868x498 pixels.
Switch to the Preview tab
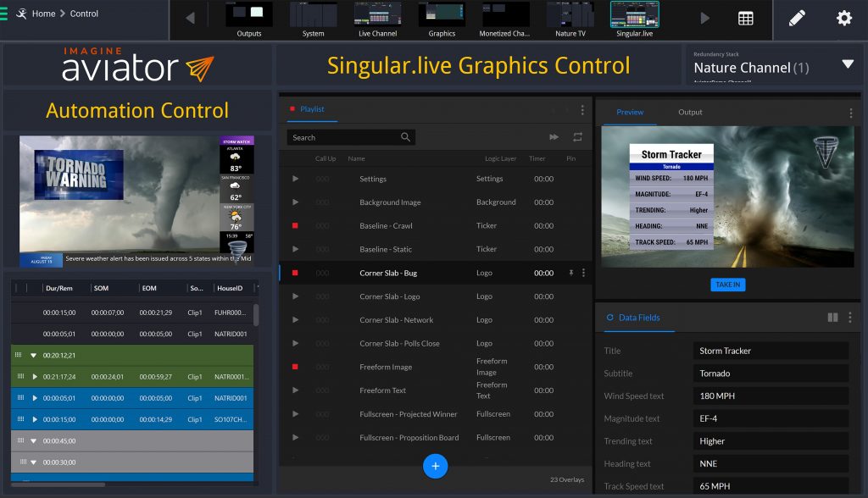(x=630, y=112)
